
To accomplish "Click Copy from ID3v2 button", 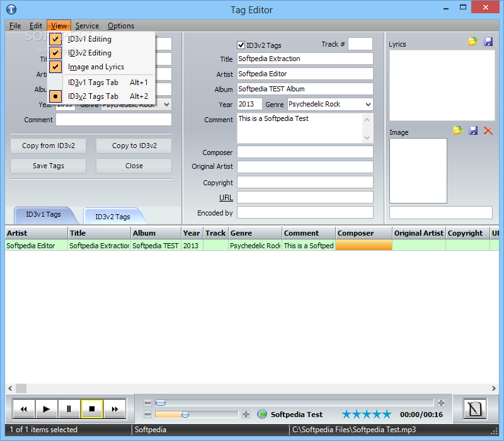I will pos(49,146).
